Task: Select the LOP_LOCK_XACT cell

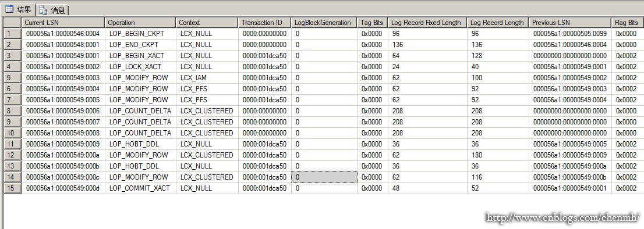Action: 140,67
